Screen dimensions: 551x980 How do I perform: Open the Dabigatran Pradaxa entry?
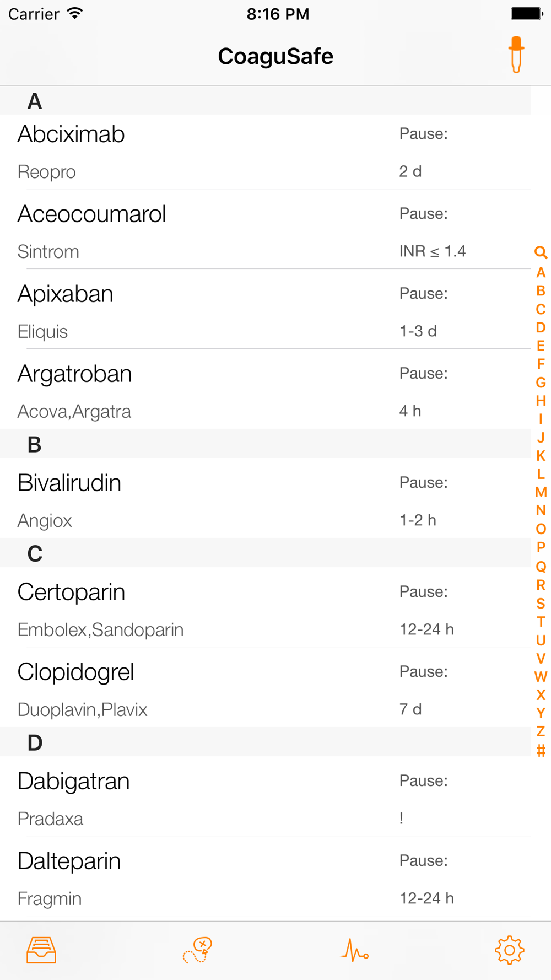click(x=264, y=799)
